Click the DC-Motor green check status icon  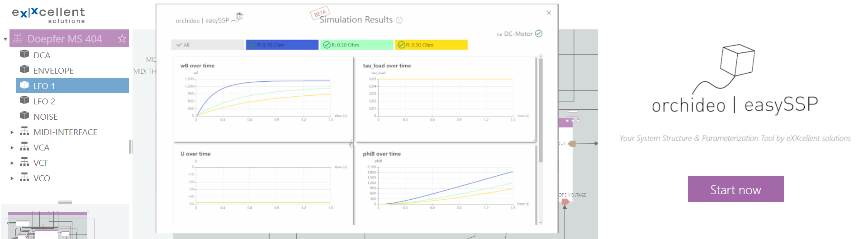539,33
